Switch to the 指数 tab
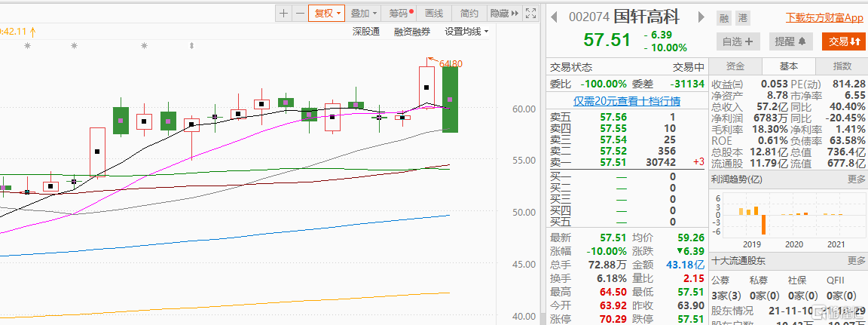The height and width of the screenshot is (325, 868). point(842,66)
